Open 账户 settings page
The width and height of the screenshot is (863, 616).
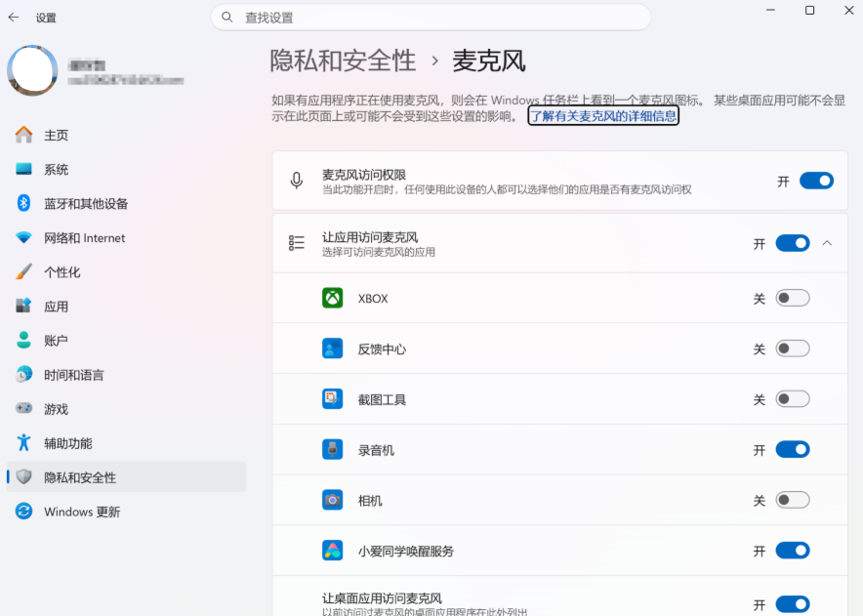coord(126,340)
